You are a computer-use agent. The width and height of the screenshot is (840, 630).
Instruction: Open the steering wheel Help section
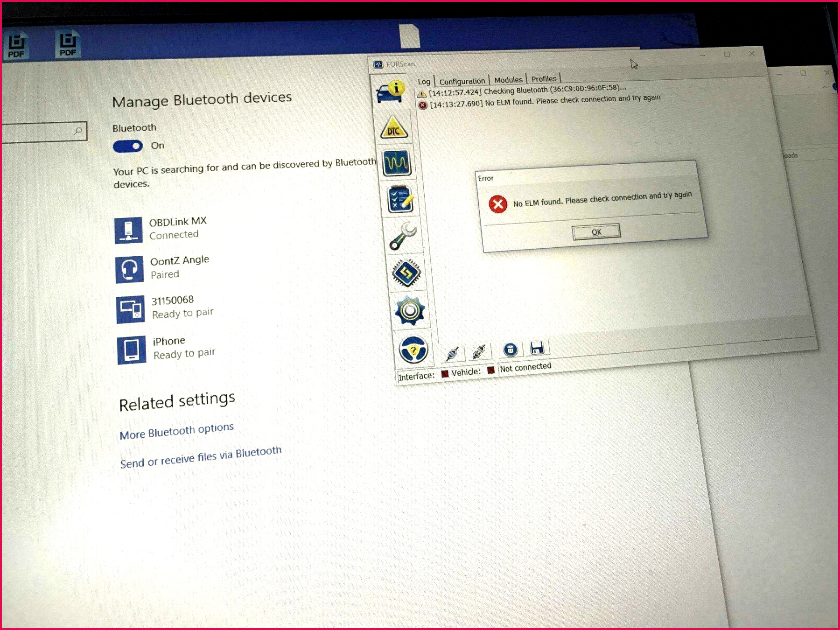click(413, 350)
